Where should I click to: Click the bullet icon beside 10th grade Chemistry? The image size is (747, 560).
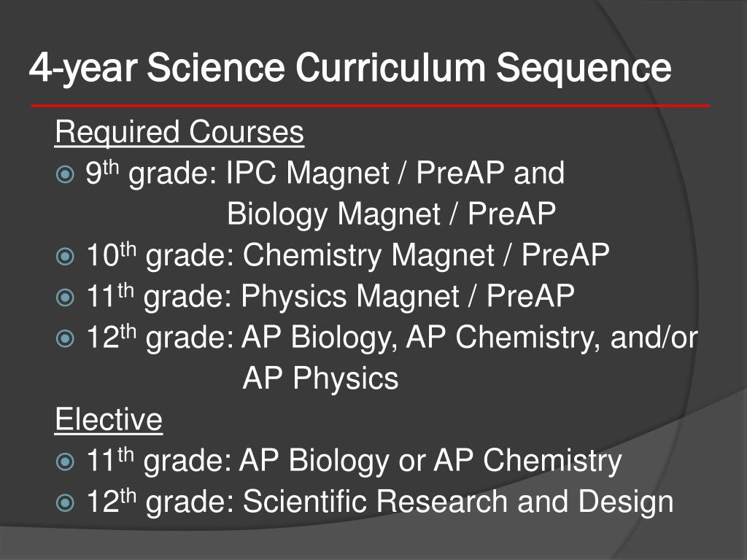[65, 257]
